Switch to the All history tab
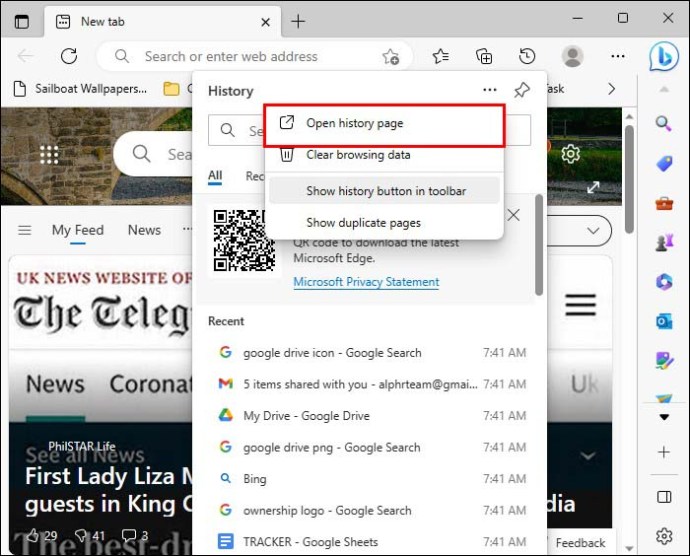Screen dimensions: 690x556 [215, 176]
